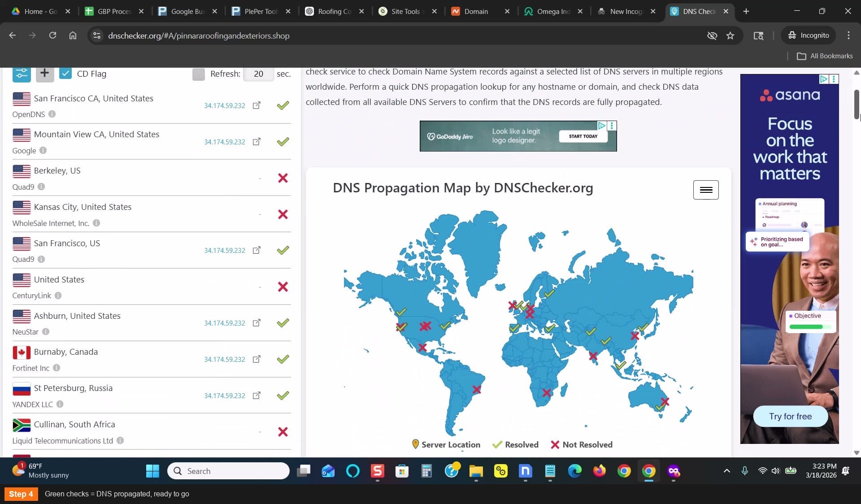Open external link icon for OpenDNS San Francisco row

click(x=257, y=105)
